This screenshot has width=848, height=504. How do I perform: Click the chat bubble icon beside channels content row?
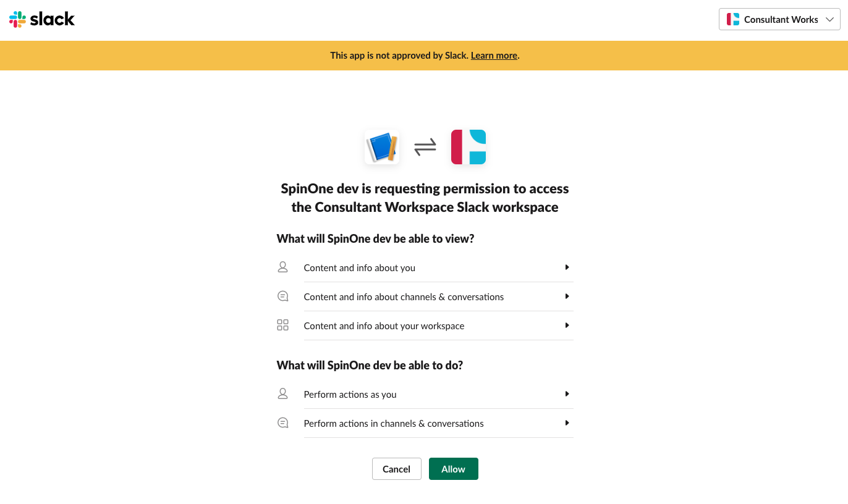(x=283, y=296)
